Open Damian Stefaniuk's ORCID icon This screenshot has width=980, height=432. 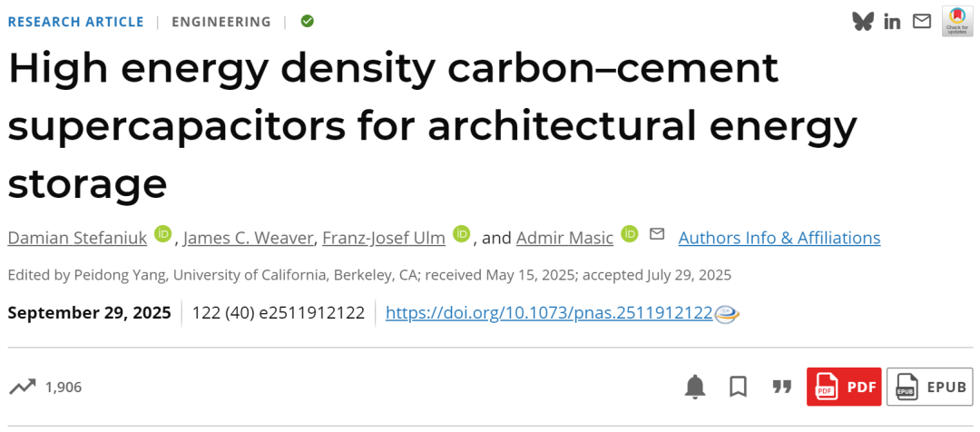click(162, 234)
